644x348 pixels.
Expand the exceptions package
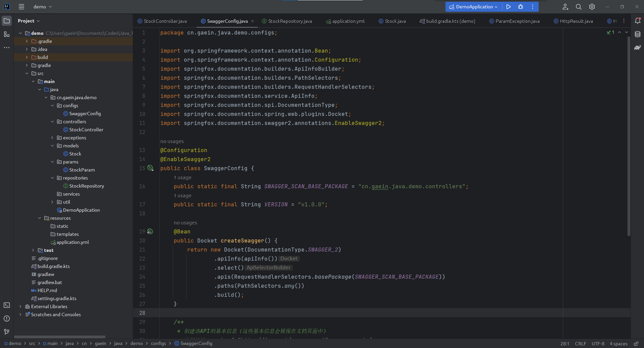(x=52, y=138)
